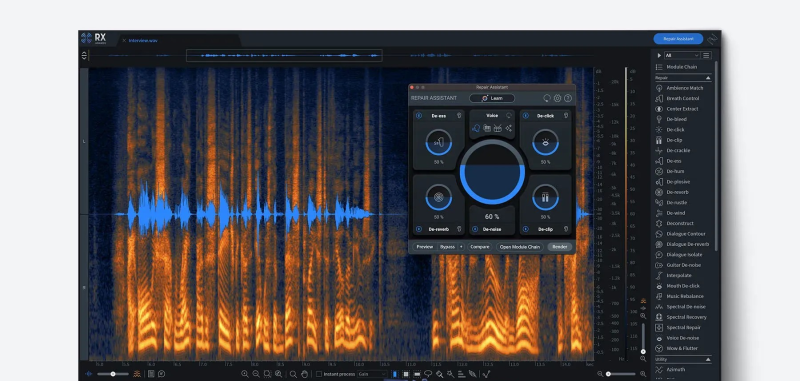Open the Guitar De-noise module
This screenshot has height=381, width=800.
(x=679, y=265)
